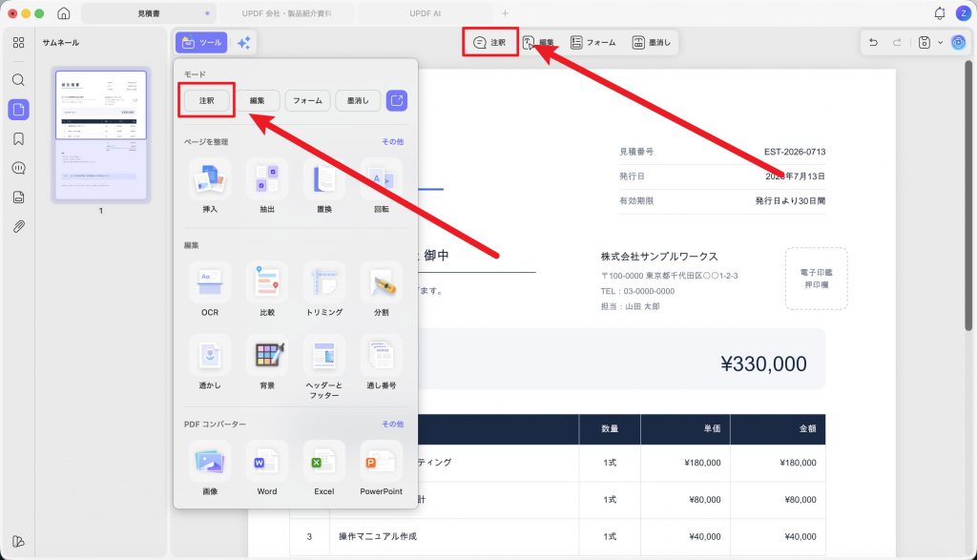Click the UPDF AI sparkle icon
This screenshot has width=977, height=560.
(243, 42)
